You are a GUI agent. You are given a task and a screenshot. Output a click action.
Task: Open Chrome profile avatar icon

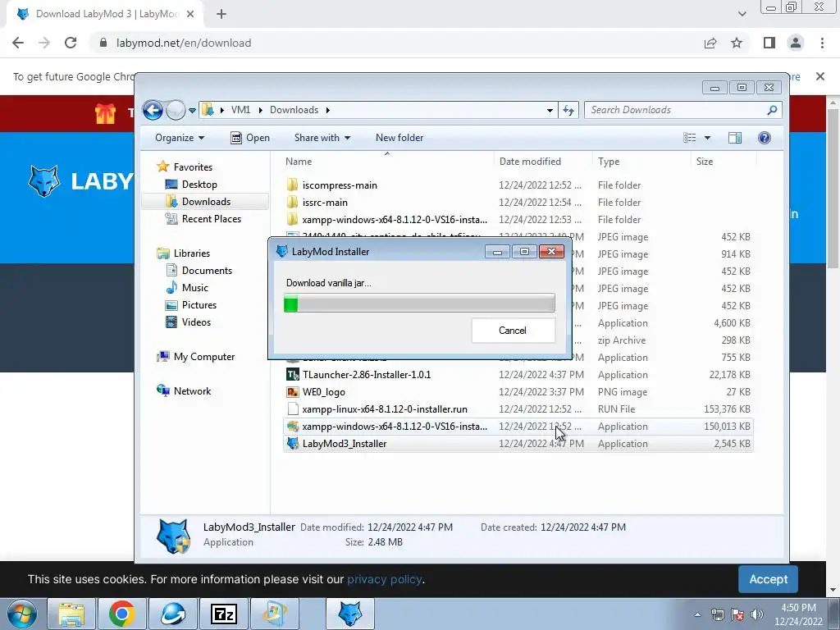[x=796, y=43]
